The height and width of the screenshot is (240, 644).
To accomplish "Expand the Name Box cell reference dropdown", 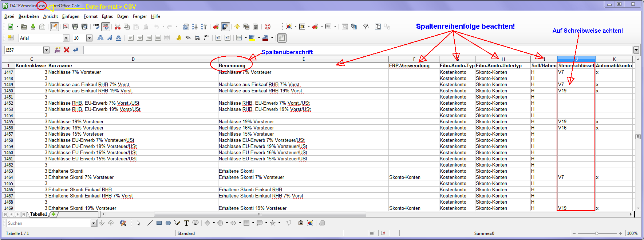I will click(x=46, y=50).
